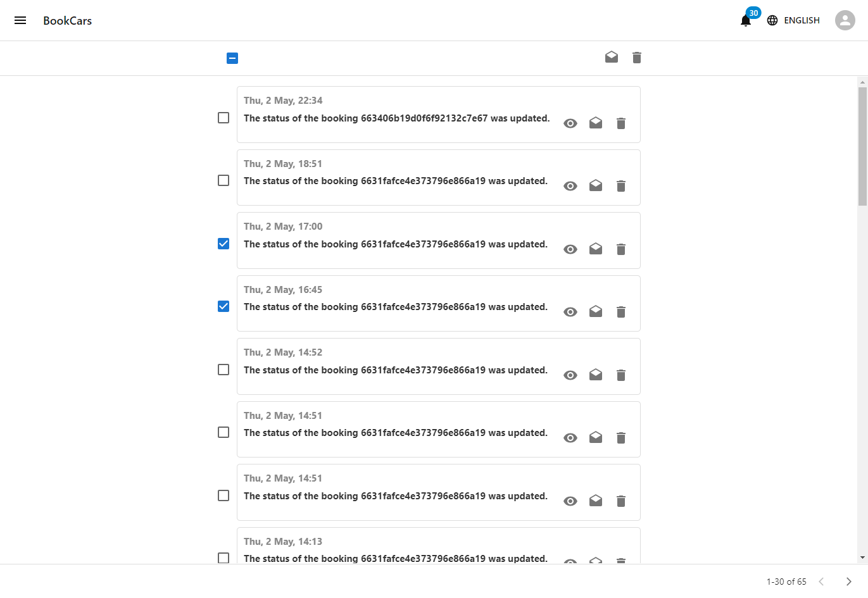The image size is (868, 598).
Task: View booking from second 14:51 notification
Action: (570, 501)
